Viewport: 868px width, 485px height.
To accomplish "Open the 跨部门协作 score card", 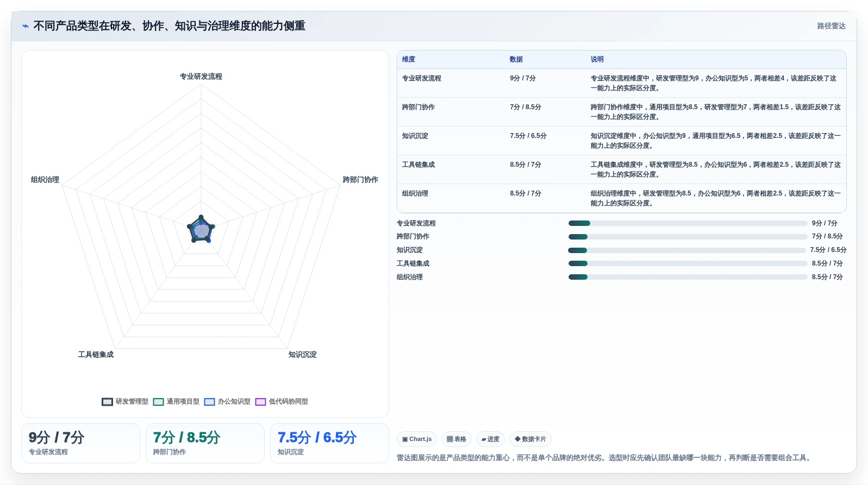I will pos(205,443).
